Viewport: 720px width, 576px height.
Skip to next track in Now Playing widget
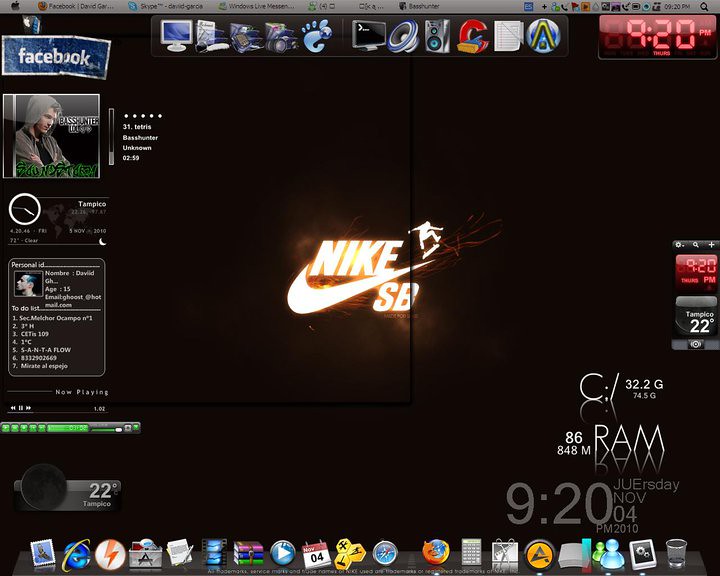[x=28, y=408]
